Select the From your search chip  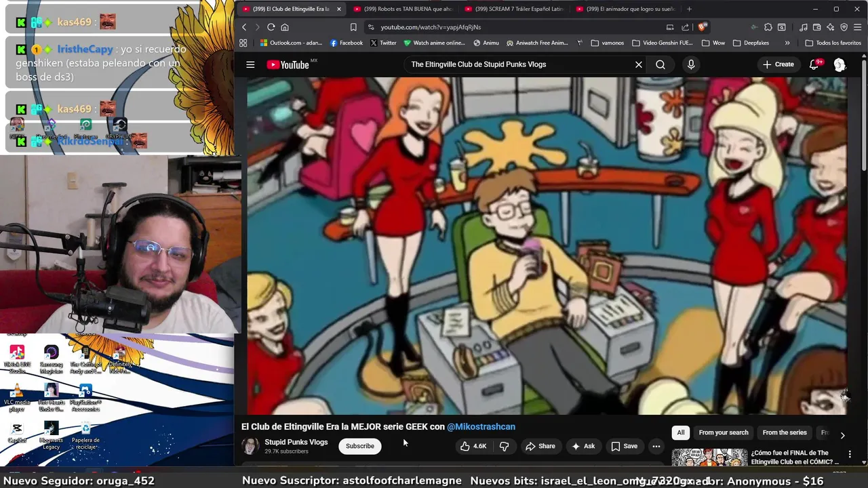click(724, 432)
